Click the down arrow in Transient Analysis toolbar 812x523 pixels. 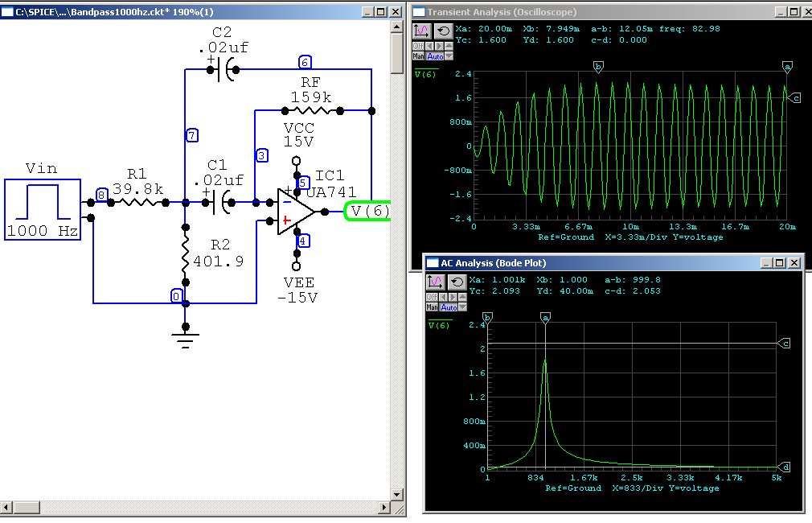coord(449,56)
